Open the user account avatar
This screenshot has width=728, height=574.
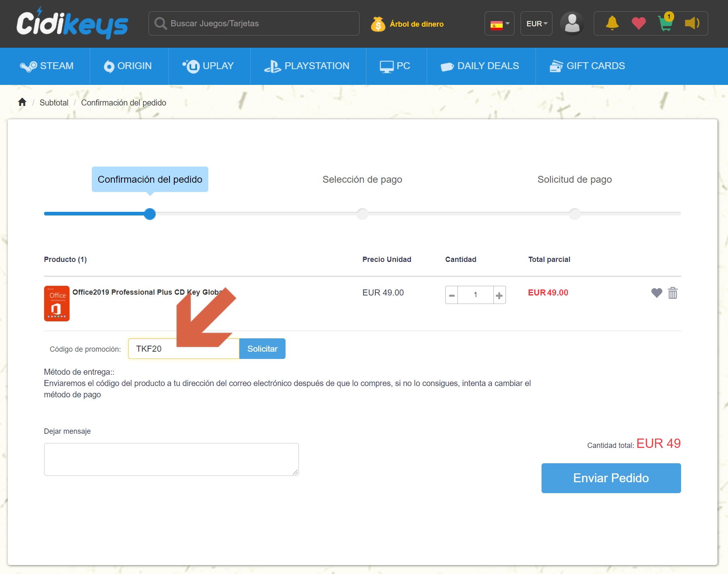click(x=572, y=23)
